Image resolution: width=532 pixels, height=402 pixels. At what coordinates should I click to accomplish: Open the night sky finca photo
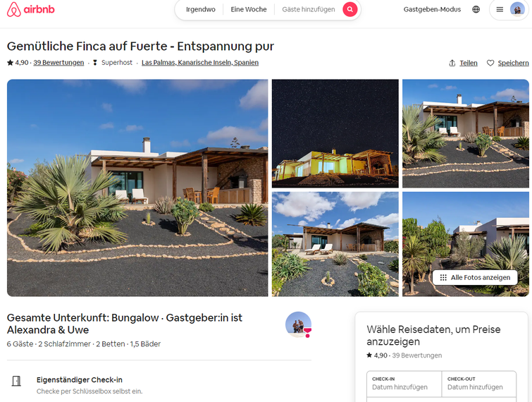(x=335, y=133)
